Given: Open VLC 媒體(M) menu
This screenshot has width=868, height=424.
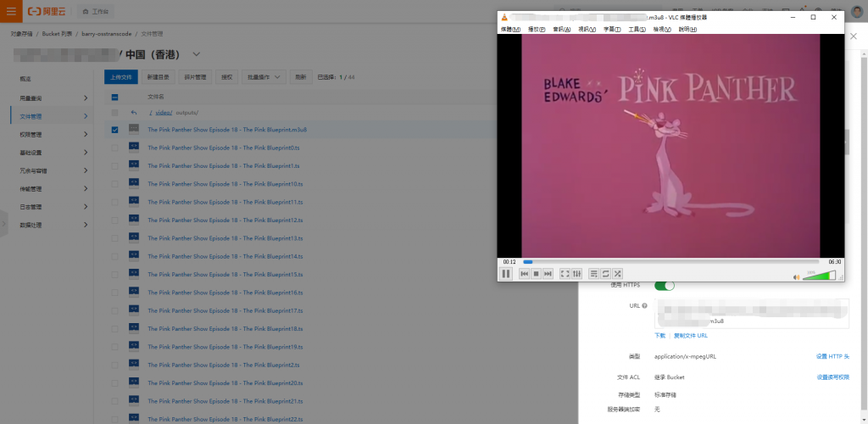Looking at the screenshot, I should [x=510, y=30].
